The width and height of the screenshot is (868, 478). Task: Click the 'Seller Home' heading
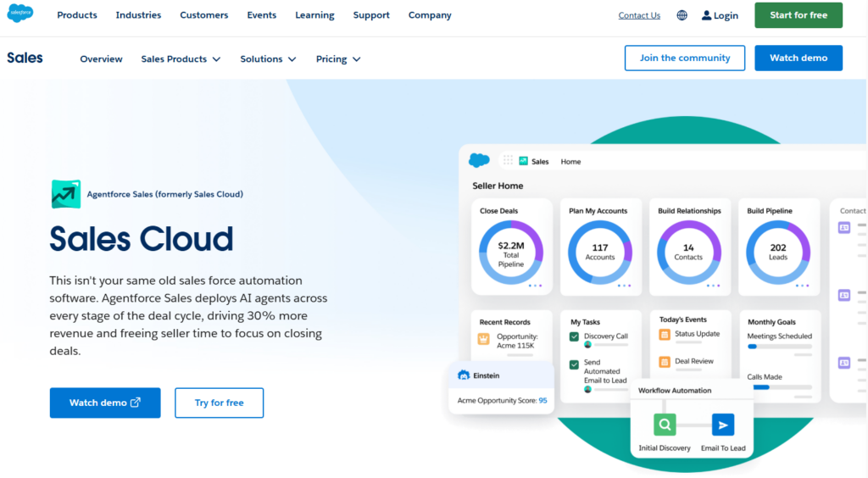coord(498,186)
